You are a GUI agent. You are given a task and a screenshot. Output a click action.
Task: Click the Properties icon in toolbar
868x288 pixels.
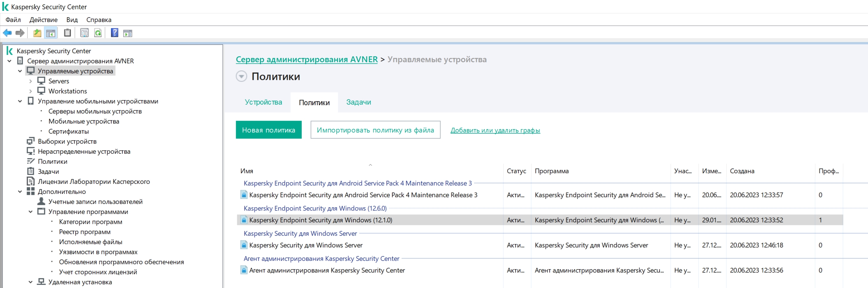click(x=84, y=33)
